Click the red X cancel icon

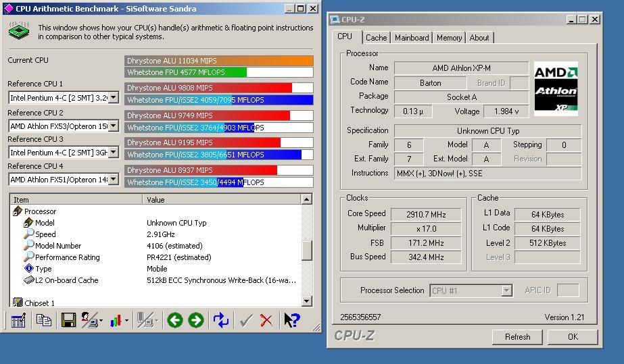pyautogui.click(x=266, y=320)
